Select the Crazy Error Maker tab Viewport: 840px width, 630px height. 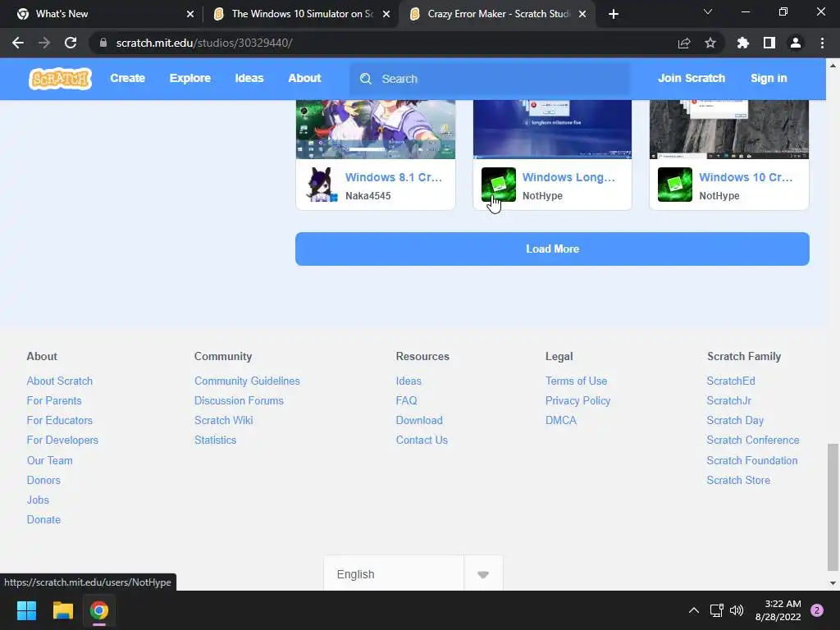tap(495, 14)
